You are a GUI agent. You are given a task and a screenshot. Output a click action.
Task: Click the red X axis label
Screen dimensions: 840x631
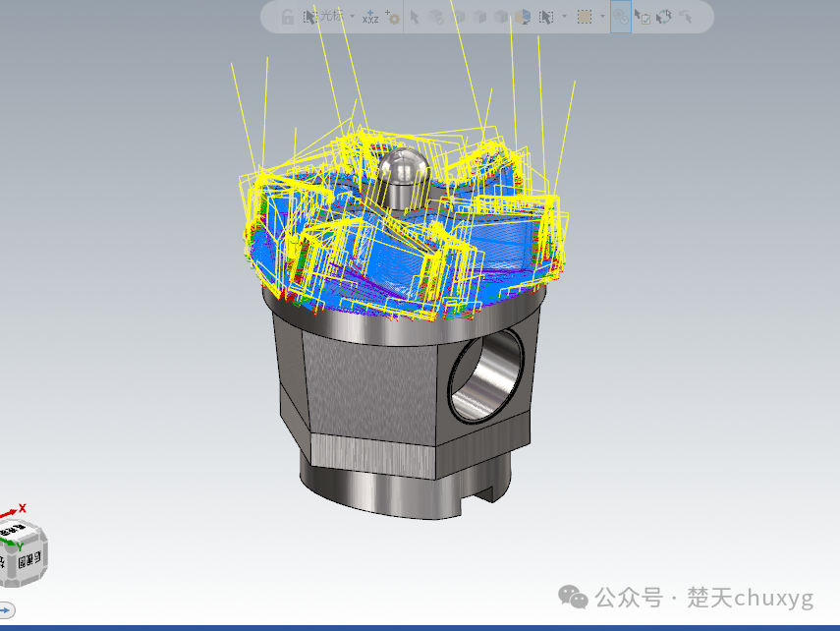pos(22,508)
